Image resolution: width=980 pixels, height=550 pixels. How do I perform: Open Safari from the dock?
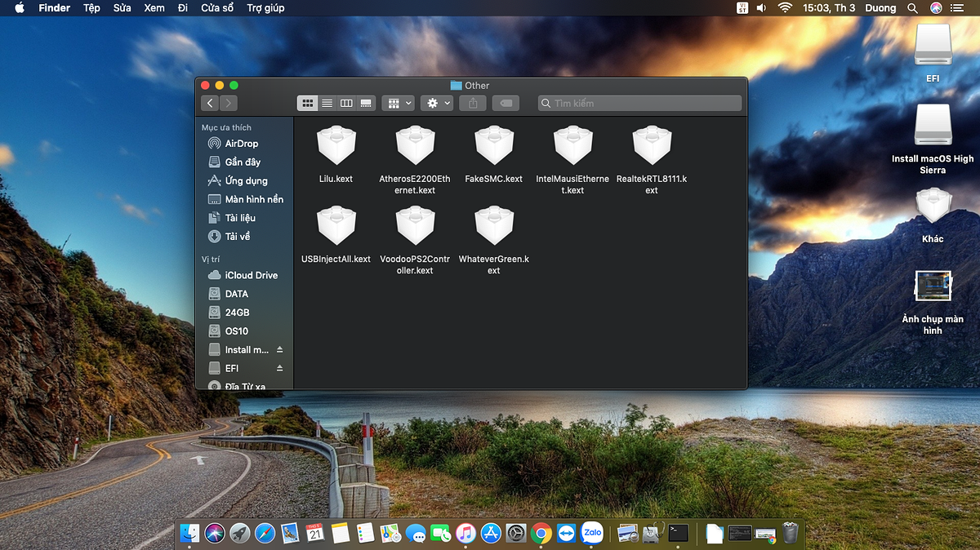point(265,534)
